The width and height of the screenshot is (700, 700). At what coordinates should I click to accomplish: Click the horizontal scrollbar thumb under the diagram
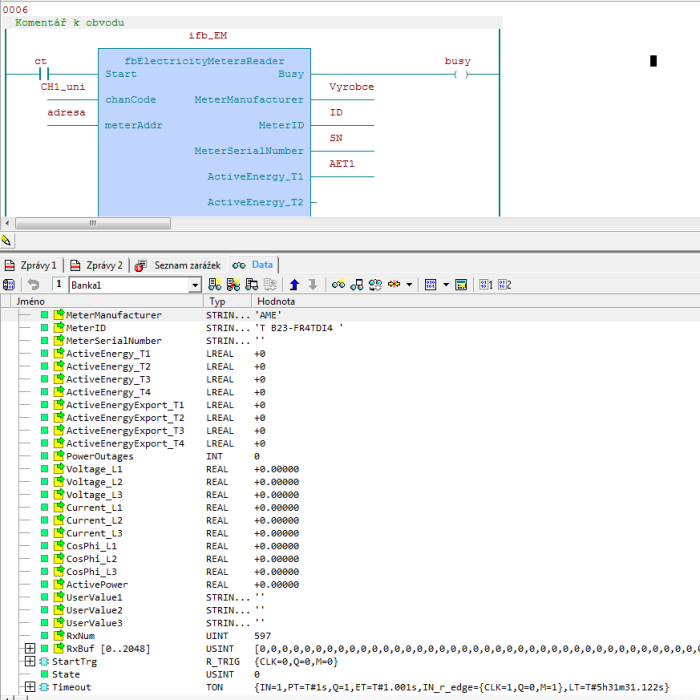[x=93, y=223]
